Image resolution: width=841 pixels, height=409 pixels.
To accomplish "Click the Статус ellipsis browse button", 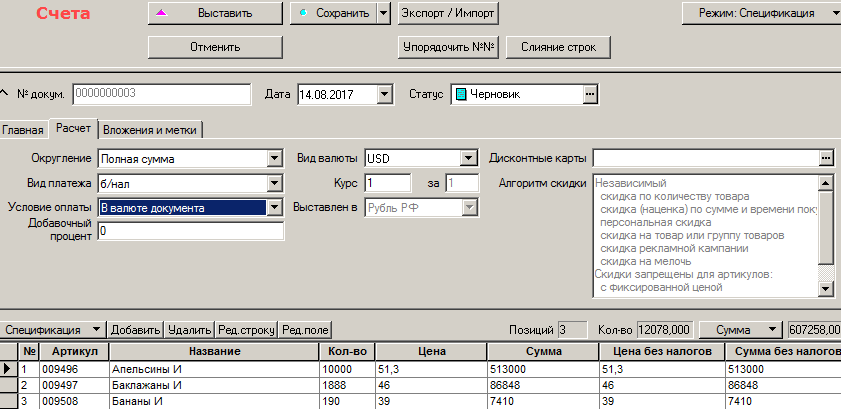I will pyautogui.click(x=590, y=94).
